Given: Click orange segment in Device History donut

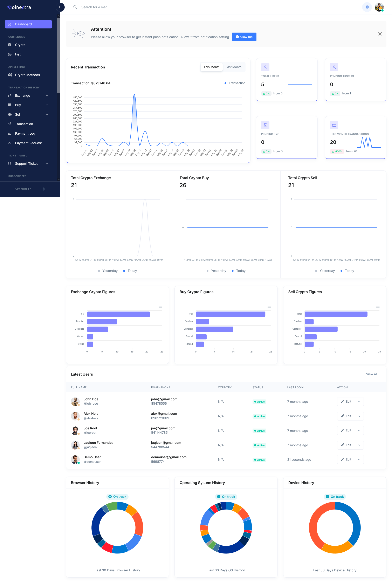Looking at the screenshot, I should tap(336, 547).
